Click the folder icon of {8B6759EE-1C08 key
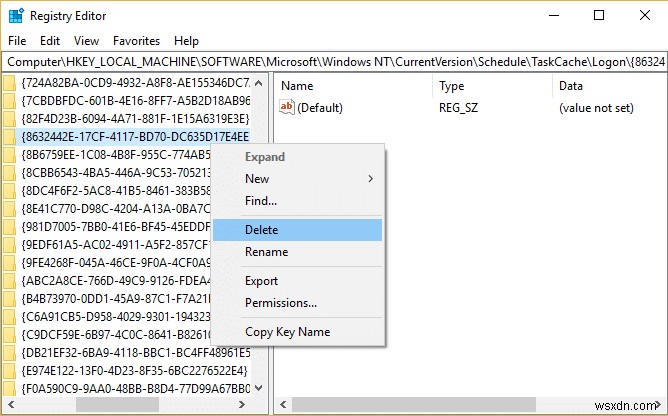668x416 pixels. pyautogui.click(x=9, y=155)
